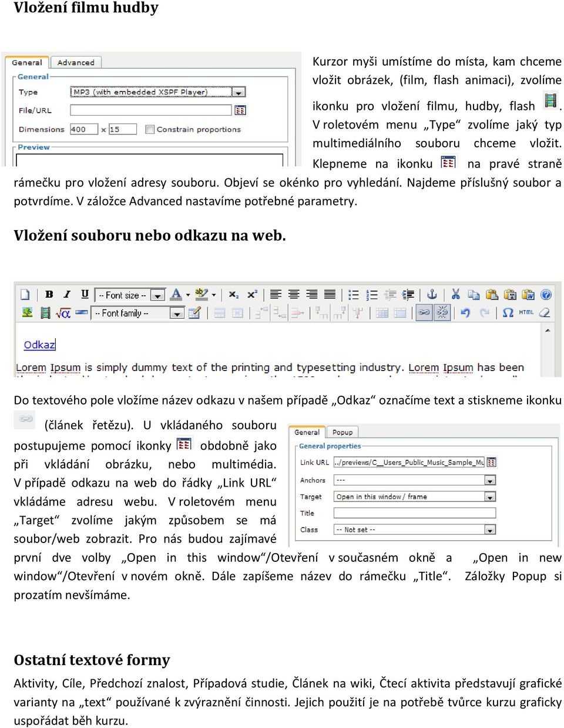Align text left

coord(276,295)
